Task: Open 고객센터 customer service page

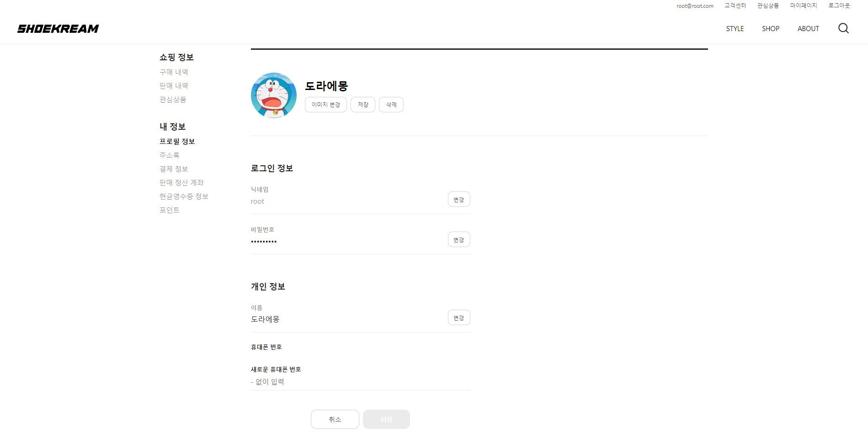Action: coord(735,5)
